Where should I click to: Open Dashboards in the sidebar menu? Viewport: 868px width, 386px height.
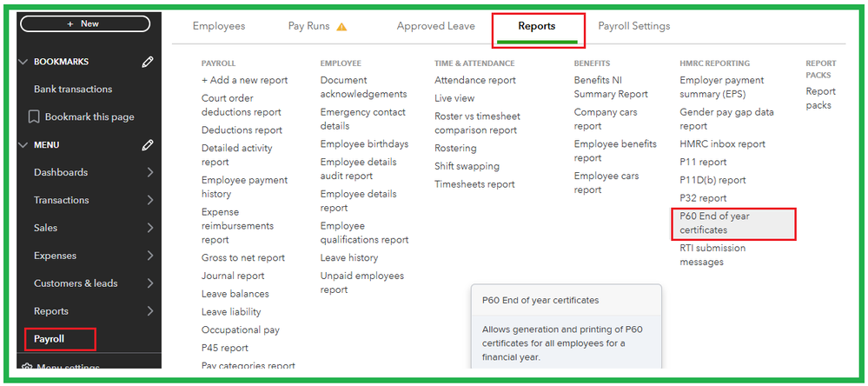pyautogui.click(x=61, y=172)
